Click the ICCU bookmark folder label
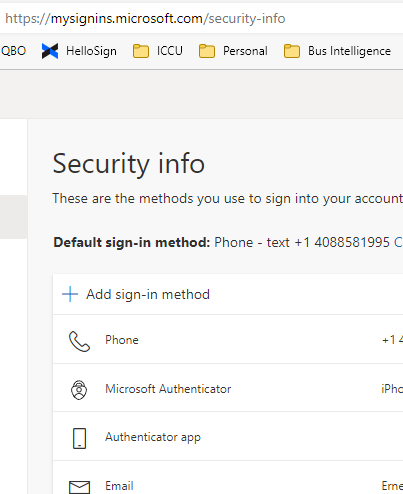 tap(170, 51)
